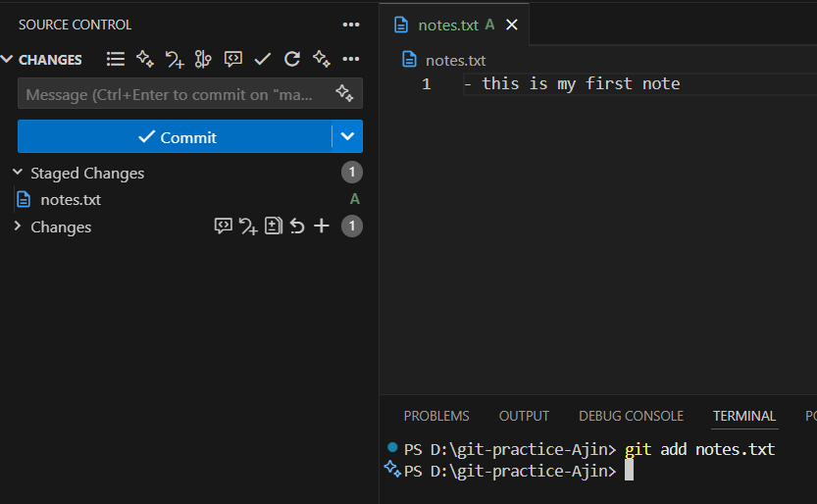
Task: Stage all changes with plus icon
Action: point(322,227)
